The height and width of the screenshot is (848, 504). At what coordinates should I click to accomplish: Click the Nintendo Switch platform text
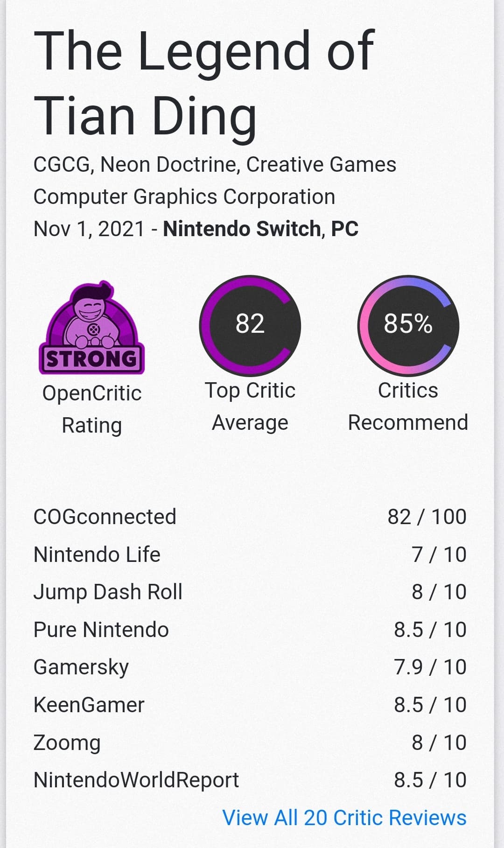click(242, 229)
